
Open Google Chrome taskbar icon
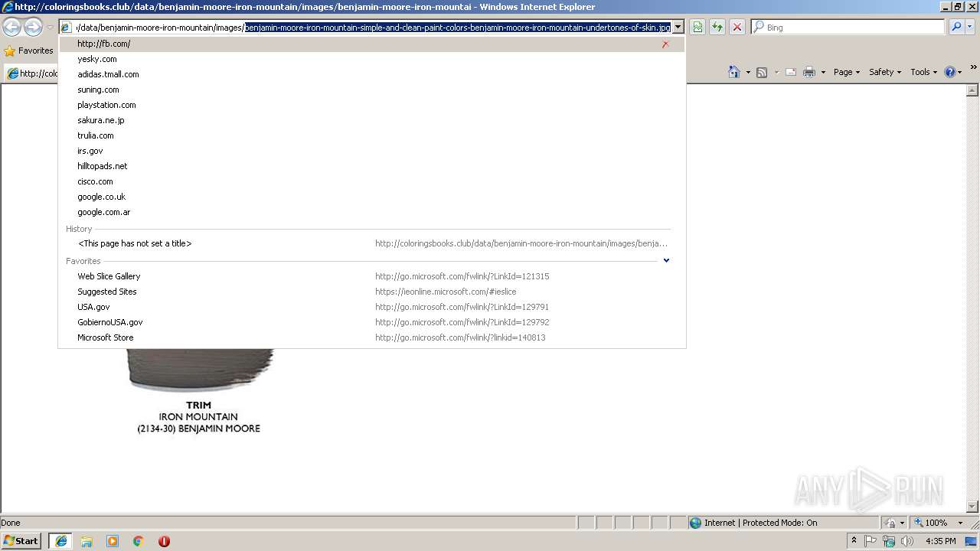[x=138, y=541]
